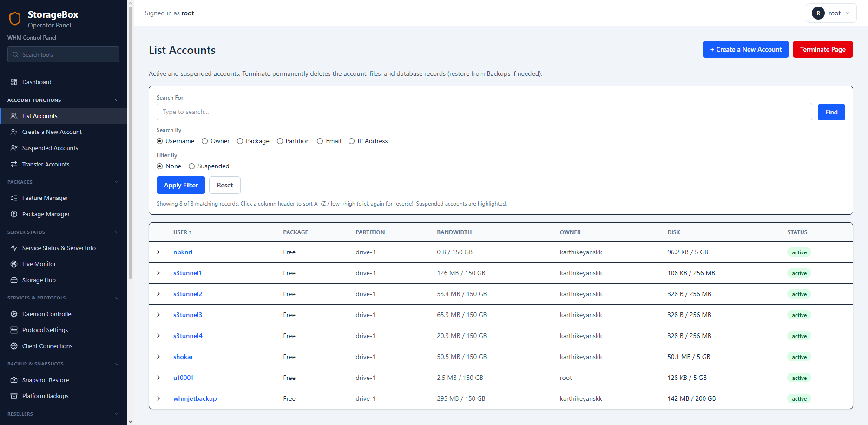Open Dashboard in the sidebar

point(63,82)
